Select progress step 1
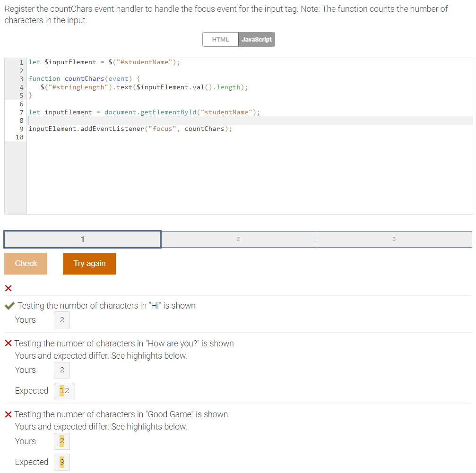 (82, 239)
